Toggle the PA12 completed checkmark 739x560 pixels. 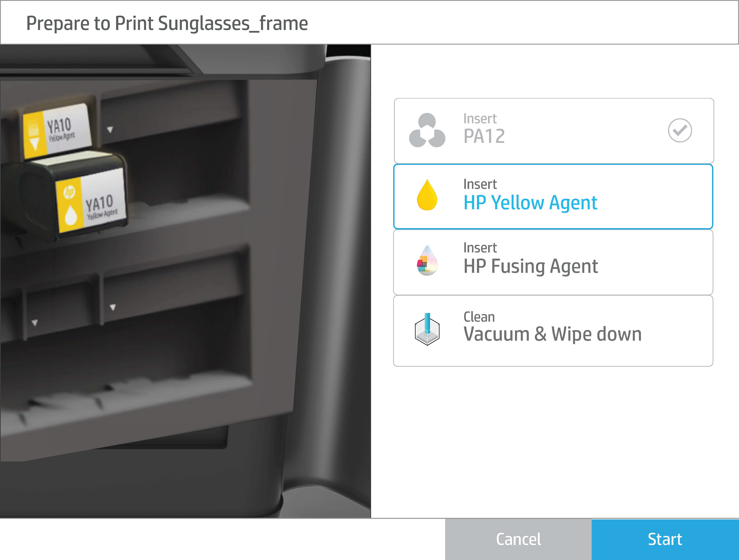680,130
